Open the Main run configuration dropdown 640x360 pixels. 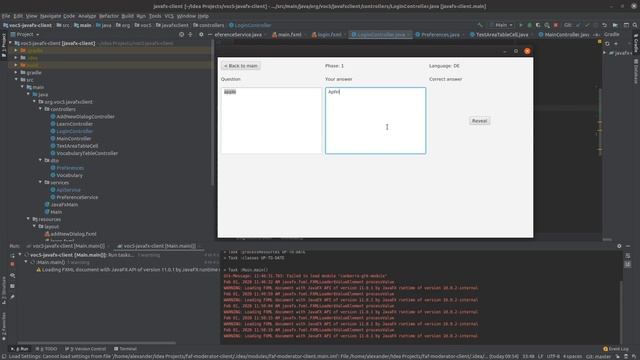coord(501,25)
